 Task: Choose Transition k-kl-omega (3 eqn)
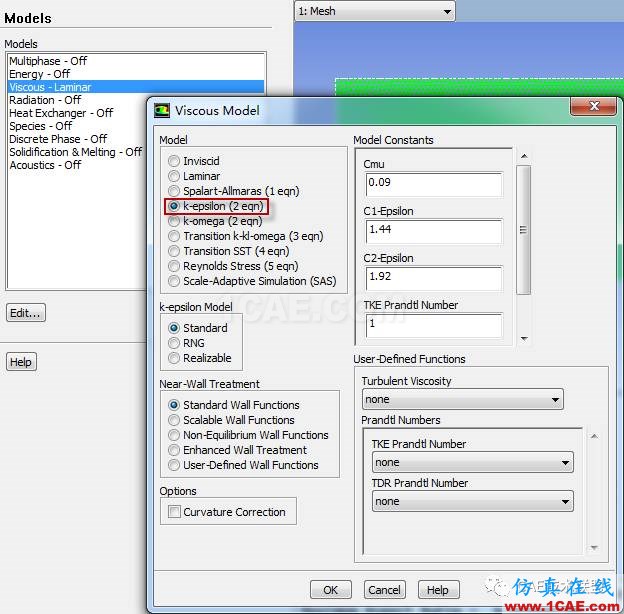coord(174,236)
